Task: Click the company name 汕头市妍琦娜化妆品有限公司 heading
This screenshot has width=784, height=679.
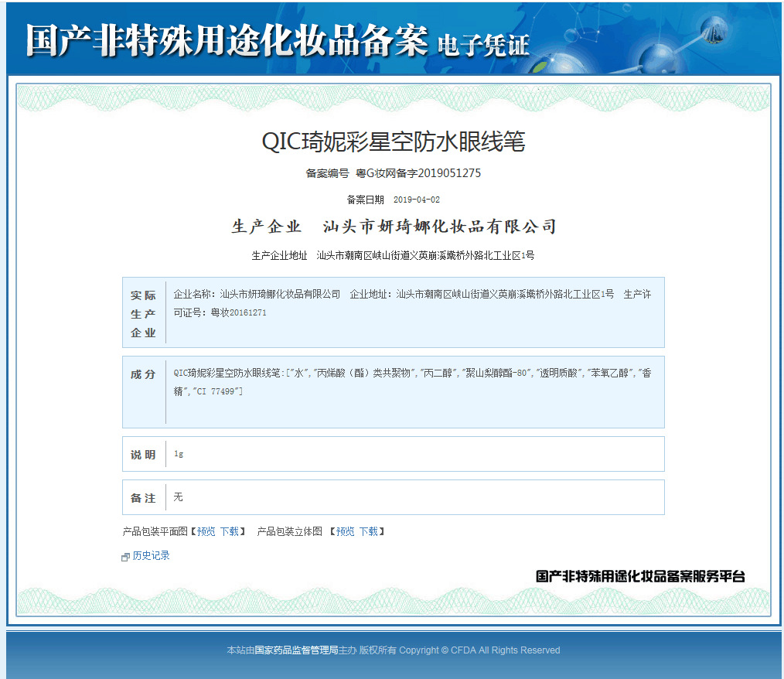Action: (x=438, y=227)
